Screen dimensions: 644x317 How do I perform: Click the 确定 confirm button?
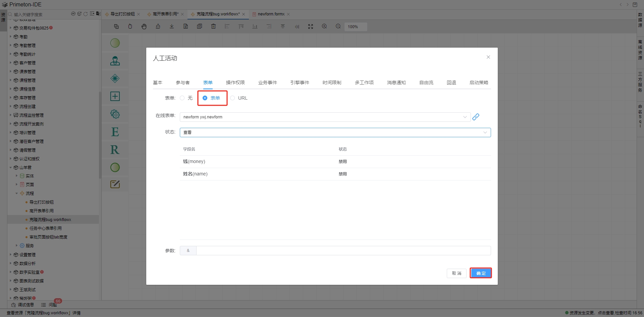[481, 273]
